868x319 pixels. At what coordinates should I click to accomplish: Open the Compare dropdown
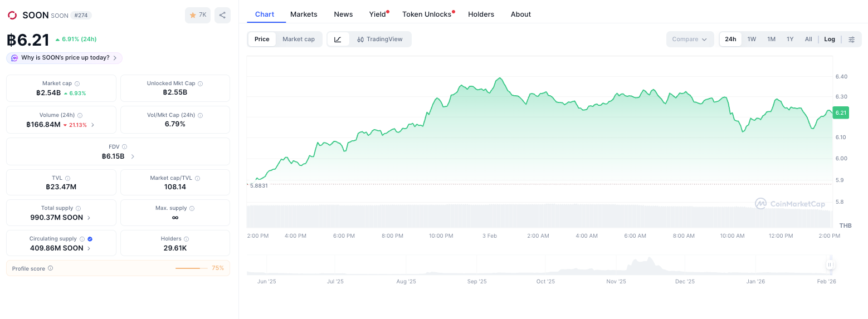690,39
